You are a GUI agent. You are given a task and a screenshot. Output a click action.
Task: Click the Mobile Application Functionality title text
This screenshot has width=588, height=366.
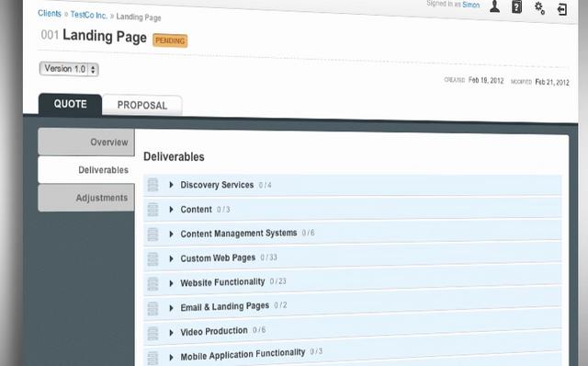pyautogui.click(x=243, y=355)
